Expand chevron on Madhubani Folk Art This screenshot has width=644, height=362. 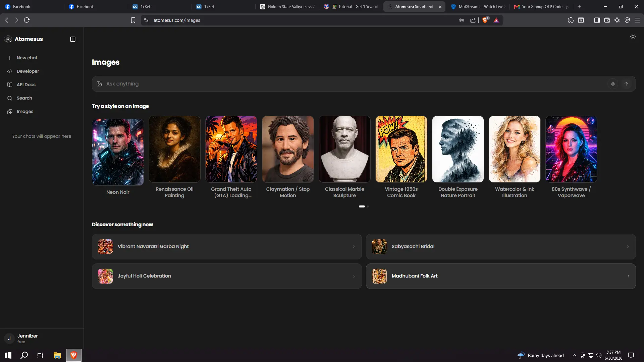(x=628, y=276)
